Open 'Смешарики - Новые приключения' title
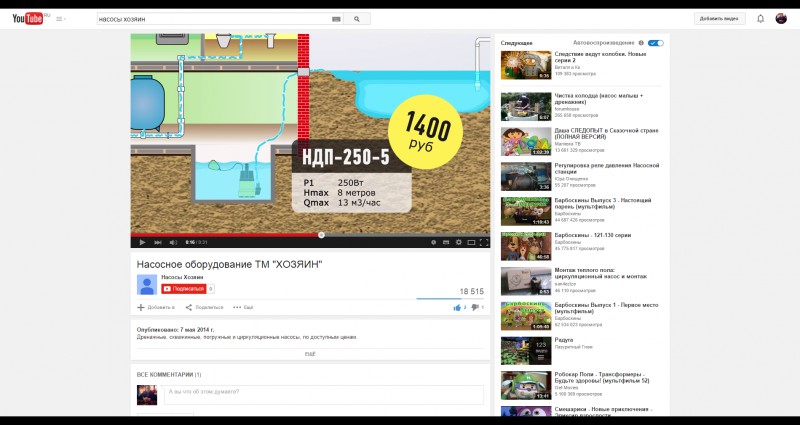 [603, 410]
